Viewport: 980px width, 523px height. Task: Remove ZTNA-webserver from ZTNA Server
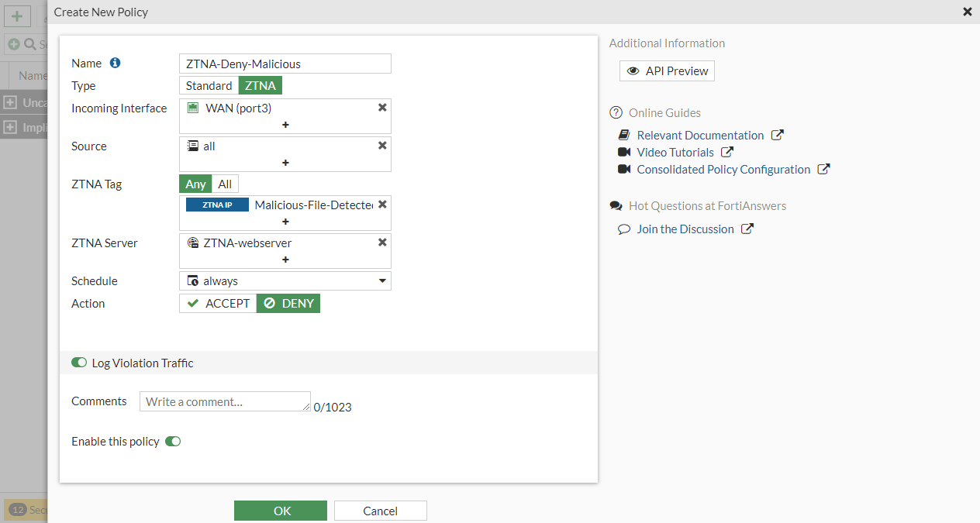point(382,243)
